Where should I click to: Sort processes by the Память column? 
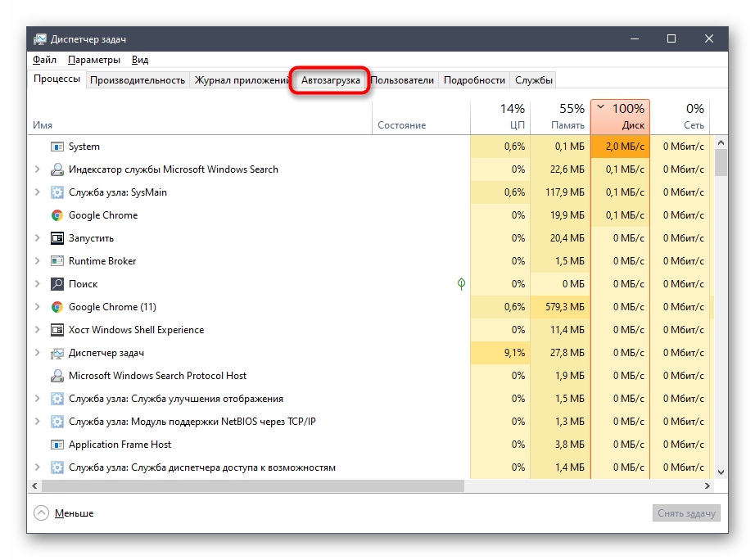[560, 116]
